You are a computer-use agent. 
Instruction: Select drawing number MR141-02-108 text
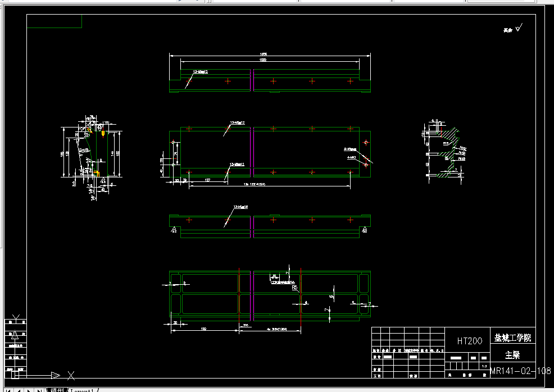pos(520,371)
